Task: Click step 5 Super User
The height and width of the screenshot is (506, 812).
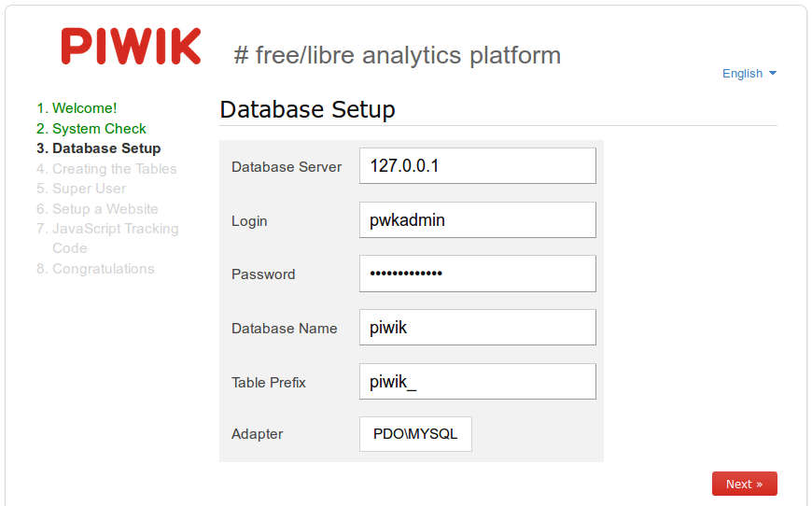Action: [x=81, y=189]
